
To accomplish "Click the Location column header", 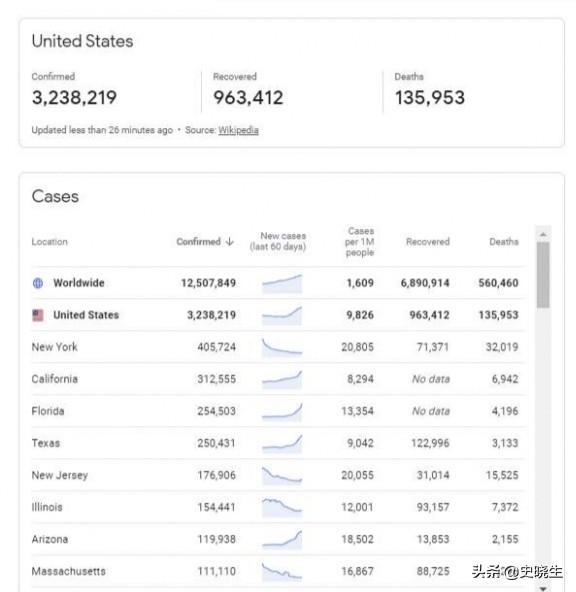I will (x=49, y=242).
